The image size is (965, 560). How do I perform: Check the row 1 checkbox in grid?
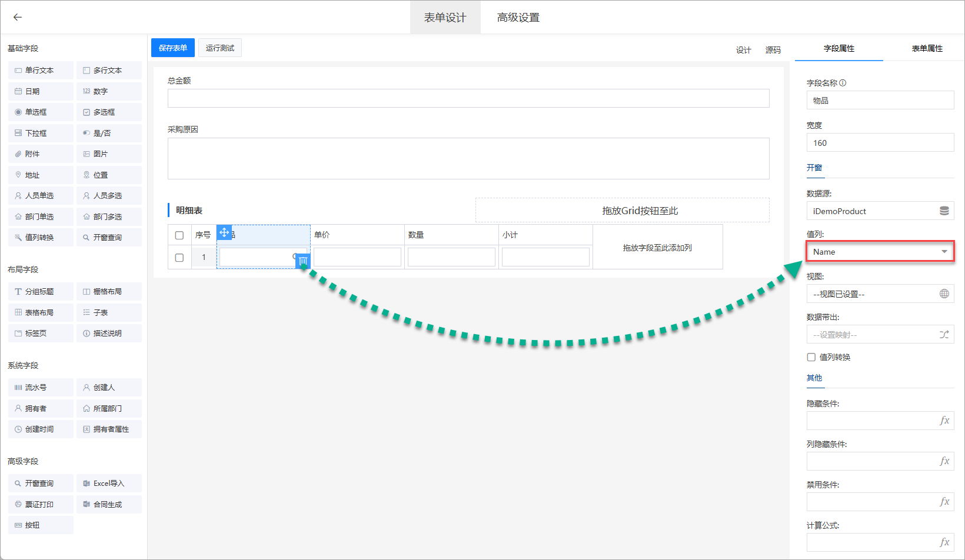[179, 258]
